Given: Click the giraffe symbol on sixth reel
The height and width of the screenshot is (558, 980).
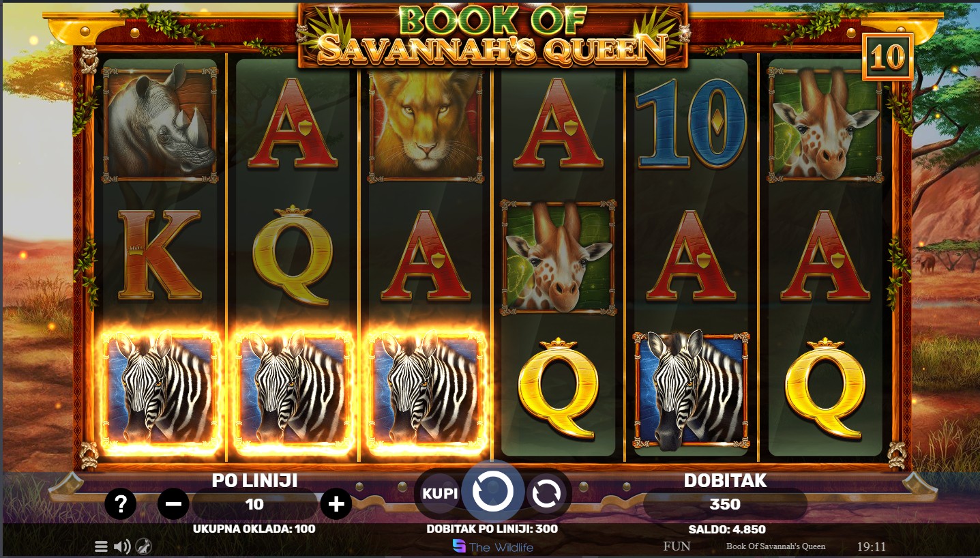Looking at the screenshot, I should click(x=826, y=123).
